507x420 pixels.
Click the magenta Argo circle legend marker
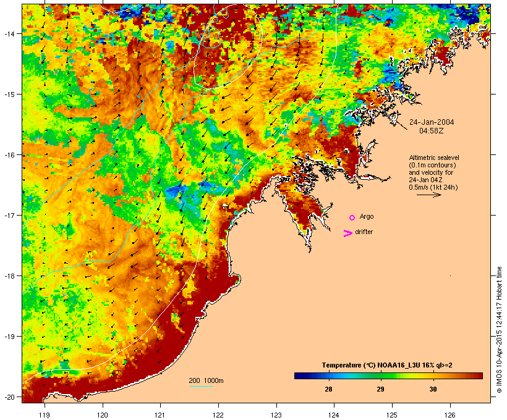pyautogui.click(x=352, y=218)
